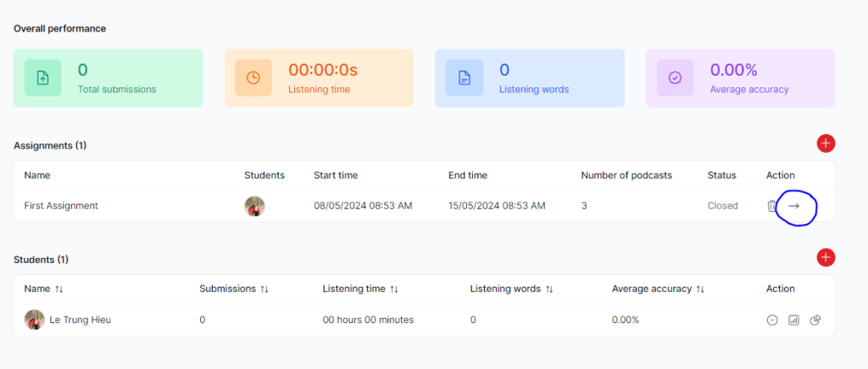The height and width of the screenshot is (369, 868).
Task: Open pie chart report for Le Trung Hieu
Action: (x=815, y=320)
